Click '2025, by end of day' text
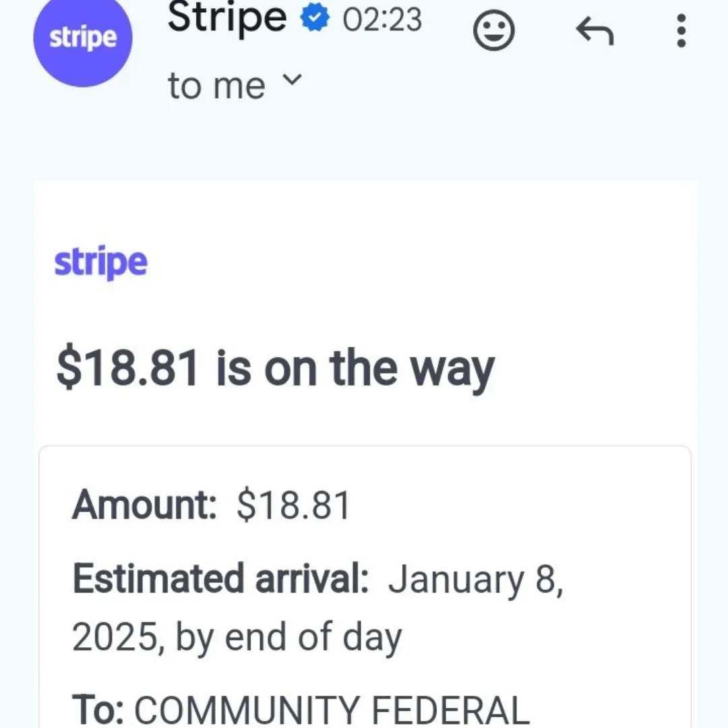This screenshot has width=728, height=728. tap(237, 638)
